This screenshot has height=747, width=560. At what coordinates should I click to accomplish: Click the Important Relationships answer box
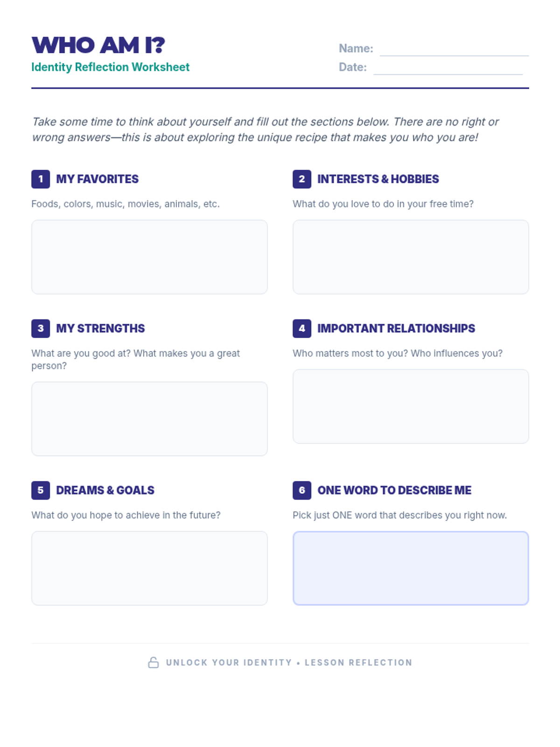[x=411, y=406]
